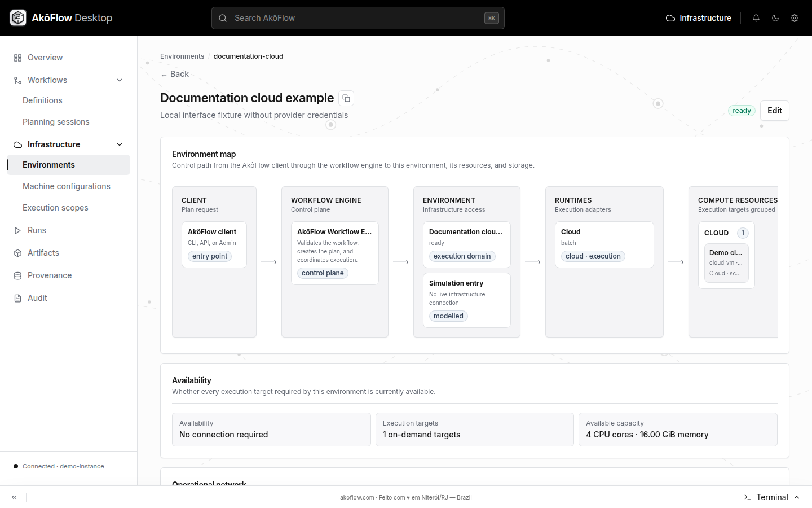812x508 pixels.
Task: Open Planning sessions page
Action: 56,122
